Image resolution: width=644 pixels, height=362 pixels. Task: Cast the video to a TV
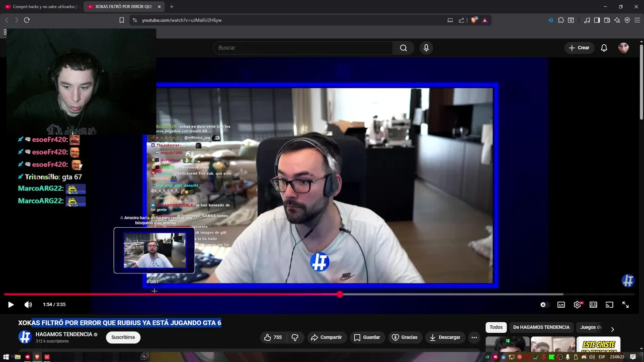pos(609,305)
